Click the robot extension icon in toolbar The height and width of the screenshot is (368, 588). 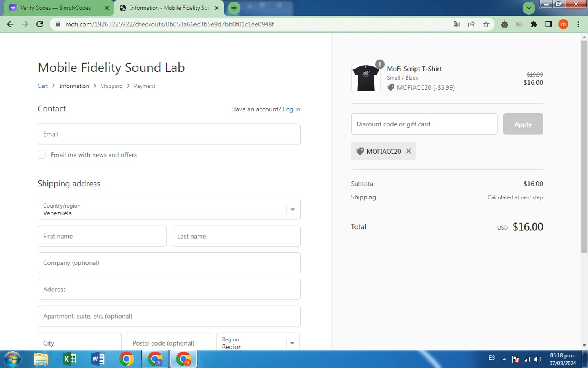pyautogui.click(x=505, y=24)
